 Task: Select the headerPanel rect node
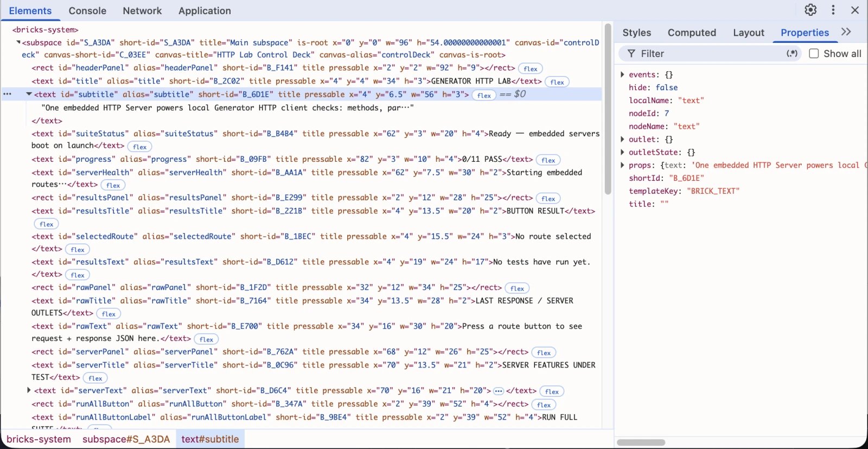(x=273, y=68)
